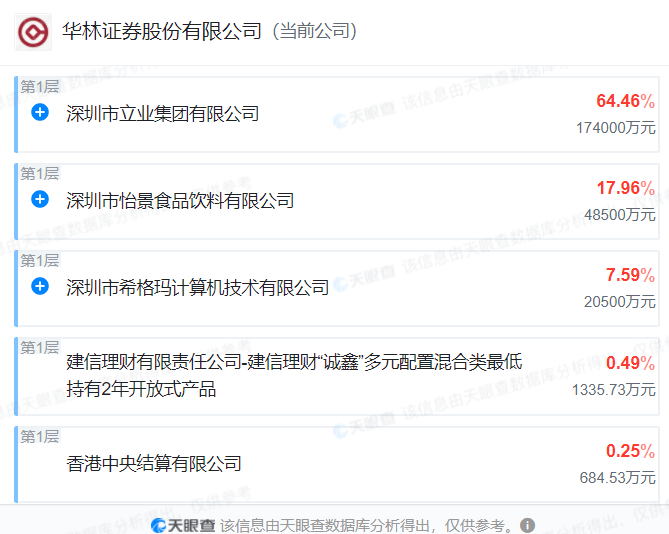Image resolution: width=669 pixels, height=534 pixels.
Task: Click the 64.46% shareholding percentage
Action: [625, 101]
